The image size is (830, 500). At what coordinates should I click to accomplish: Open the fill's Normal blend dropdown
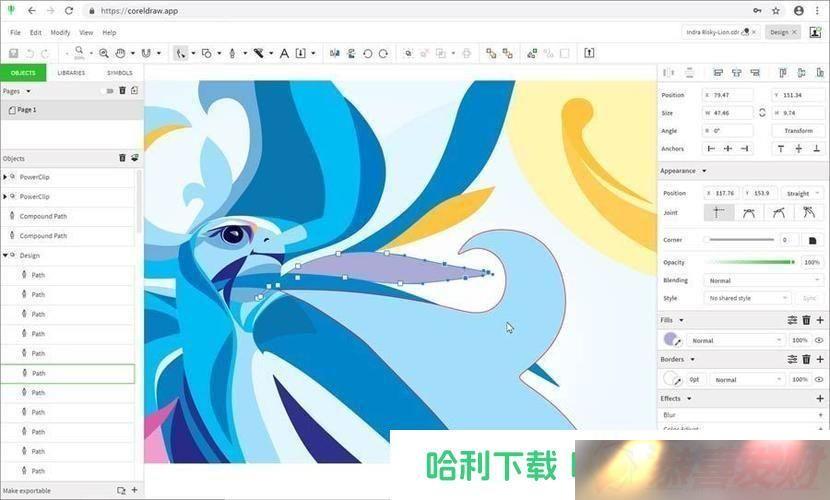tap(735, 340)
